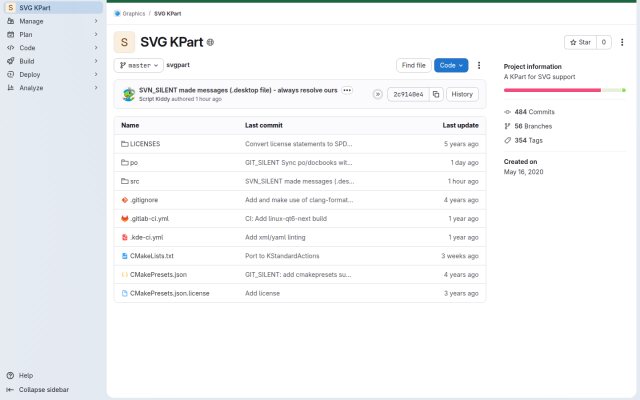Expand commit description ellipsis button

347,90
